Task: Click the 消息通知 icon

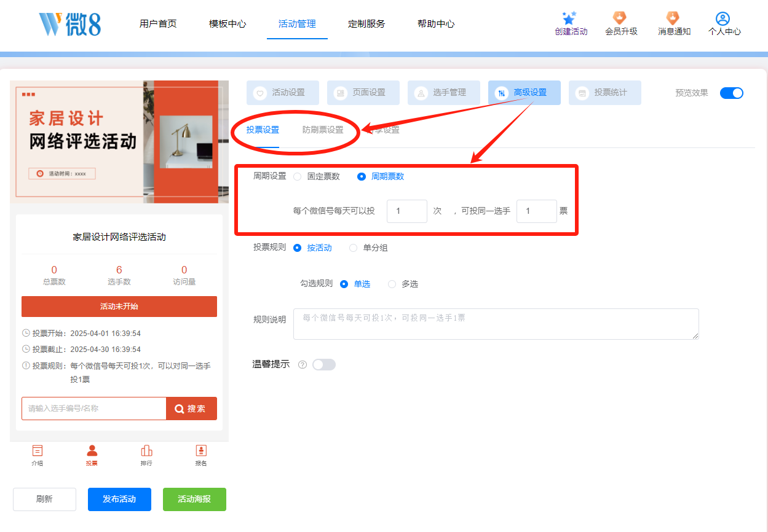Action: 673,18
